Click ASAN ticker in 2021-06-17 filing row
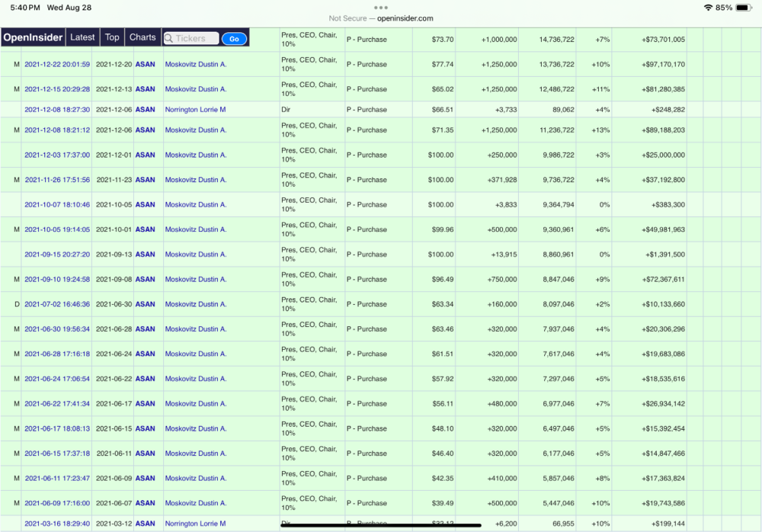 (x=146, y=428)
